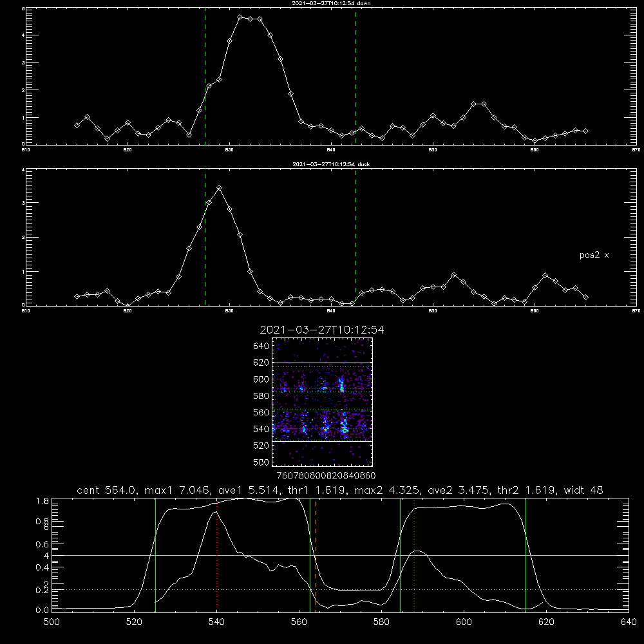The image size is (644, 644).
Task: Click the '0.4' y-axis label of bottom plot
Action: coord(43,567)
